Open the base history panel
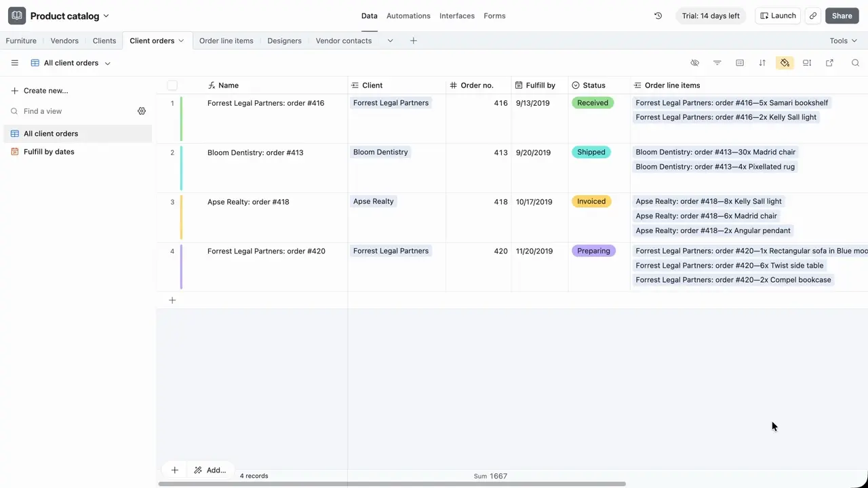868x488 pixels. coord(658,16)
